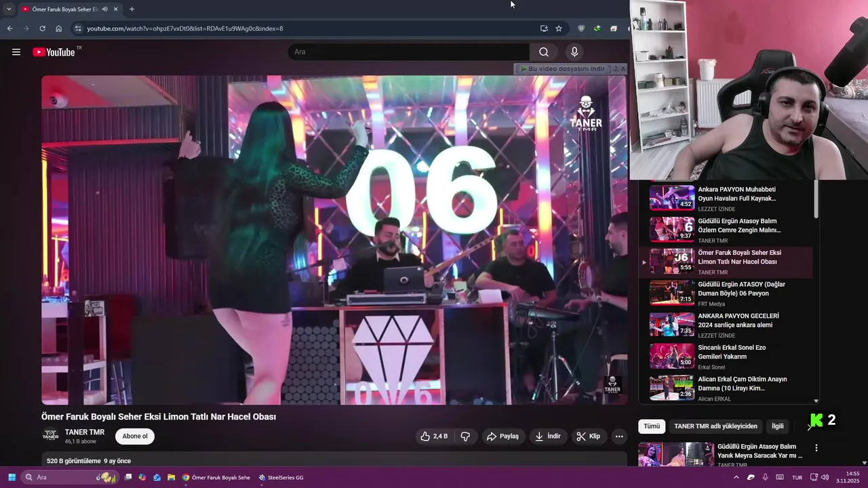Show more chips with right chevron
The width and height of the screenshot is (868, 488).
click(x=808, y=426)
